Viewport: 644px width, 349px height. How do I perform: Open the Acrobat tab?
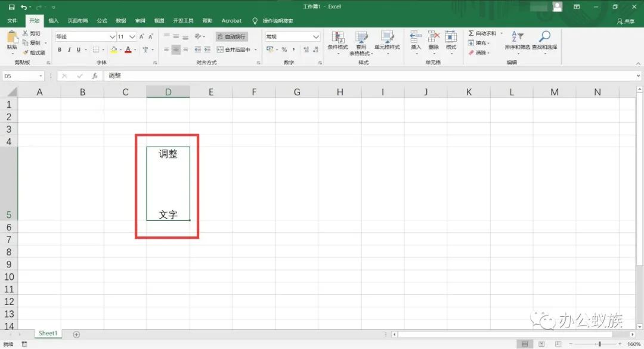[231, 20]
